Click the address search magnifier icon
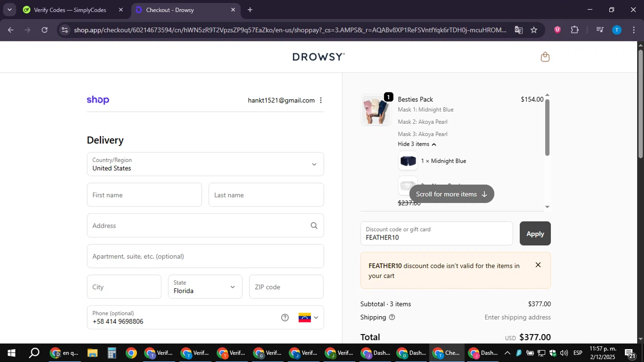The height and width of the screenshot is (362, 644). 314,225
